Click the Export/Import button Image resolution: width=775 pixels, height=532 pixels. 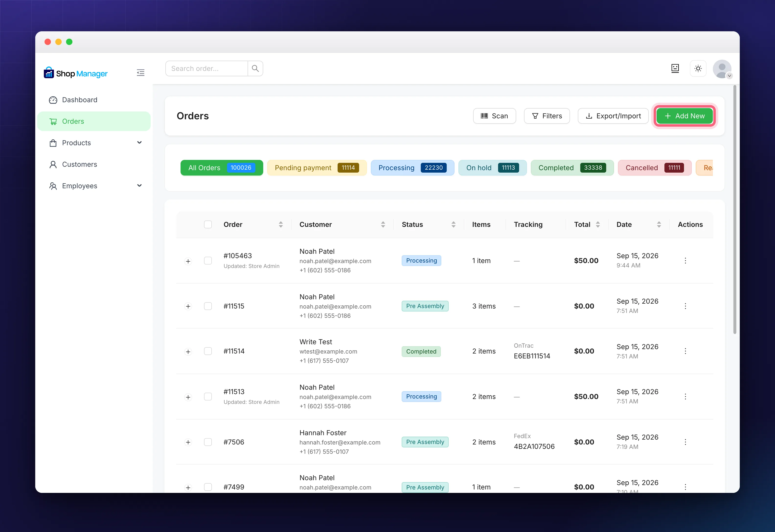click(x=613, y=116)
